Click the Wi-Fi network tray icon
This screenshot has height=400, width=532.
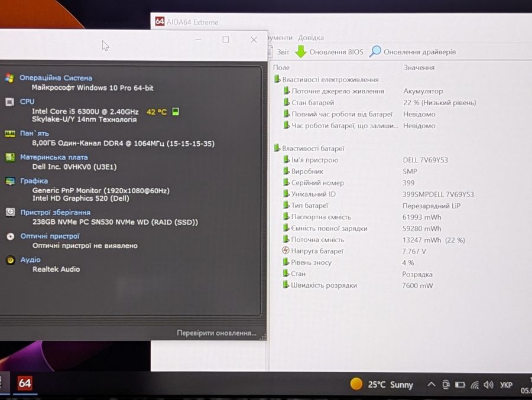[x=475, y=385]
